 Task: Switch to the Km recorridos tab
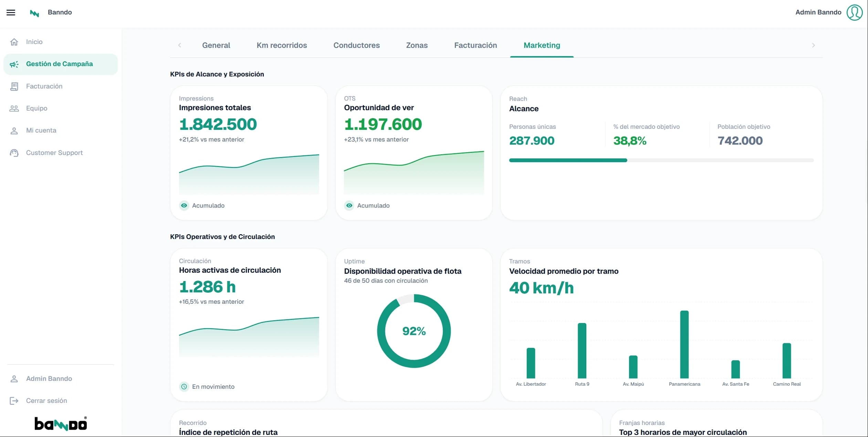(282, 45)
